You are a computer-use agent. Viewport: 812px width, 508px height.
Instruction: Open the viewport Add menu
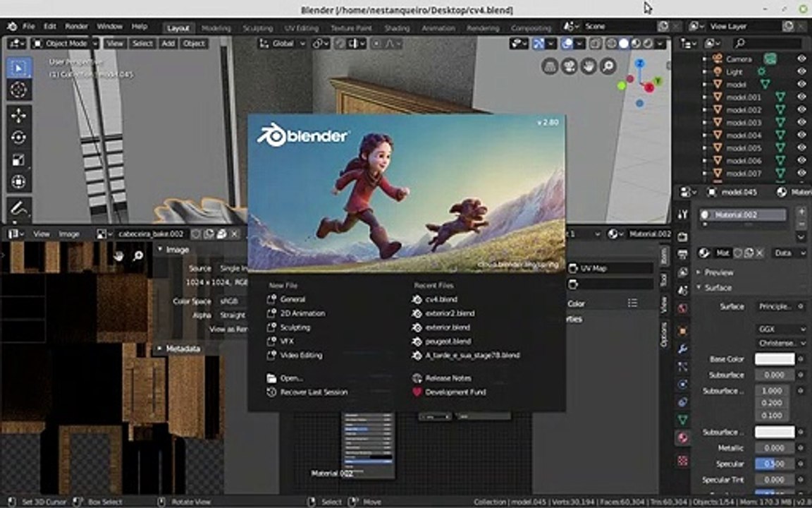pos(168,44)
